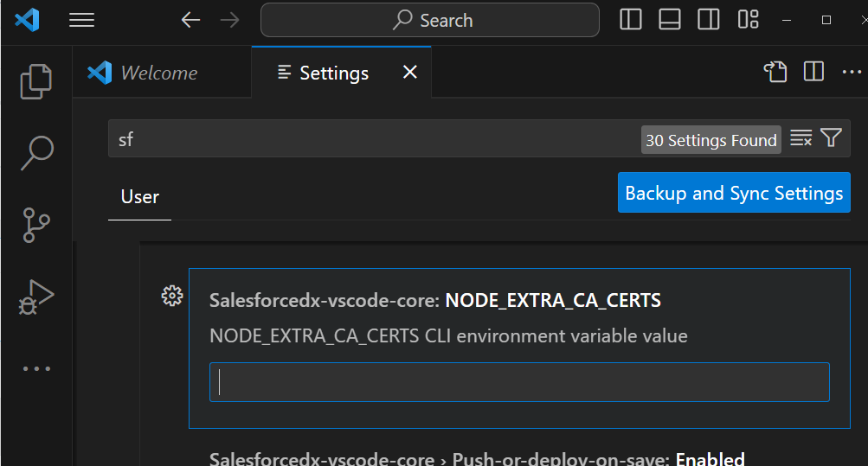Go back with the left arrow
The width and height of the screenshot is (868, 466).
(190, 21)
